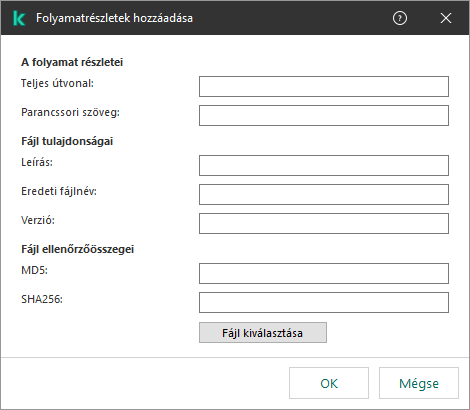
Task: Click the 'MD5:' label
Action: click(x=34, y=270)
